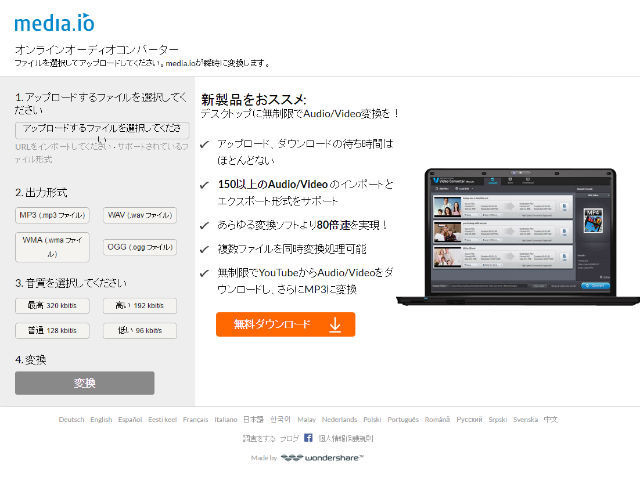Viewport: 640px width, 480px height.
Task: Switch language to Korean 한국어
Action: click(x=280, y=420)
